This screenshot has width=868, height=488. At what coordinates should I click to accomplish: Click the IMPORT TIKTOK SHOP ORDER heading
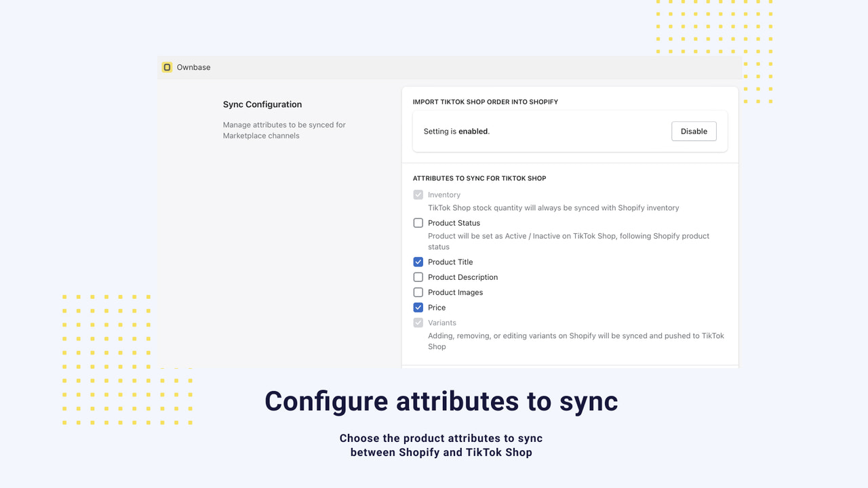pyautogui.click(x=486, y=102)
